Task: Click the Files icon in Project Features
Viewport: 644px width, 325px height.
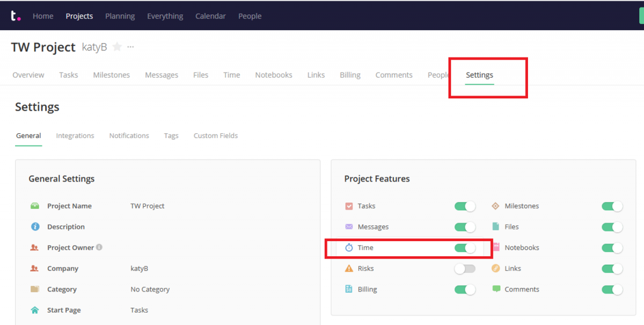Action: [x=494, y=227]
